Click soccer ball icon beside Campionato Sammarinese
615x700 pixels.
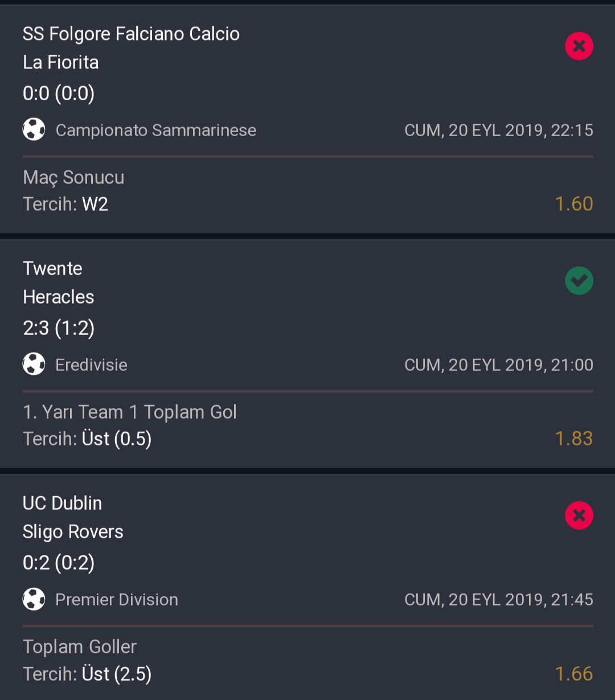click(34, 130)
